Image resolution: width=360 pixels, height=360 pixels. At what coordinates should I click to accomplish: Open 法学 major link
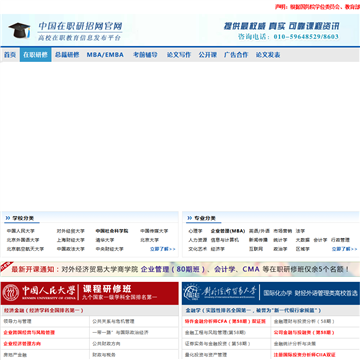point(300,231)
